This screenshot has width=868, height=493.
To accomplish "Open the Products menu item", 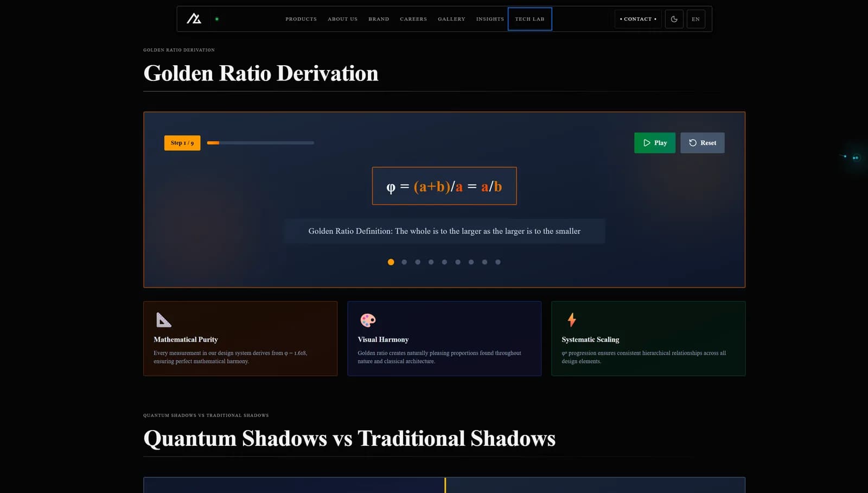I will coord(301,19).
